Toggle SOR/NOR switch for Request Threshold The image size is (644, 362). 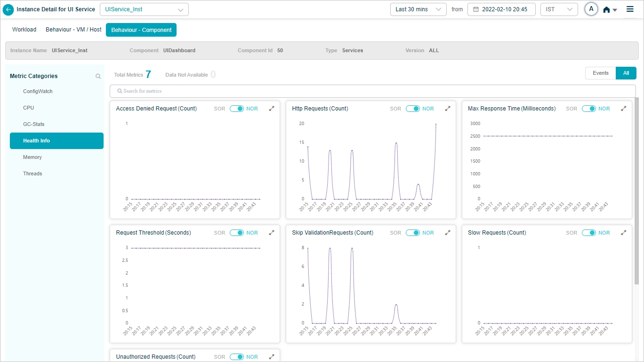point(237,233)
